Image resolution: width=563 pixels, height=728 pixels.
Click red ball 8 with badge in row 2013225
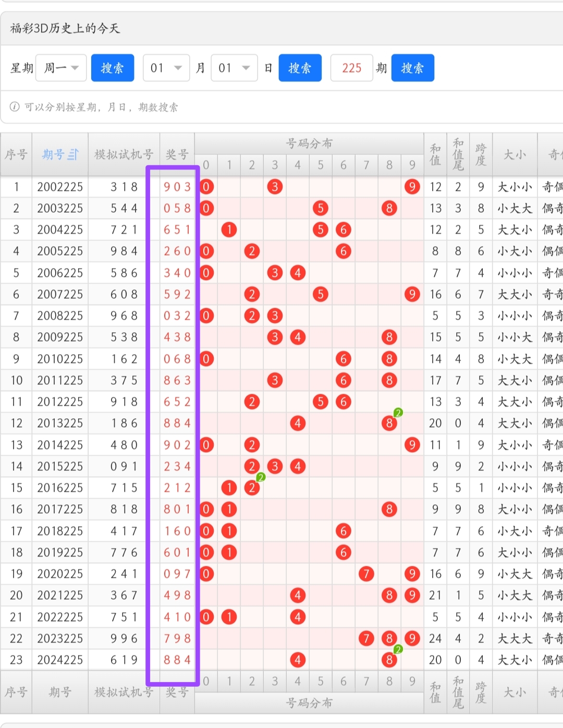click(389, 423)
